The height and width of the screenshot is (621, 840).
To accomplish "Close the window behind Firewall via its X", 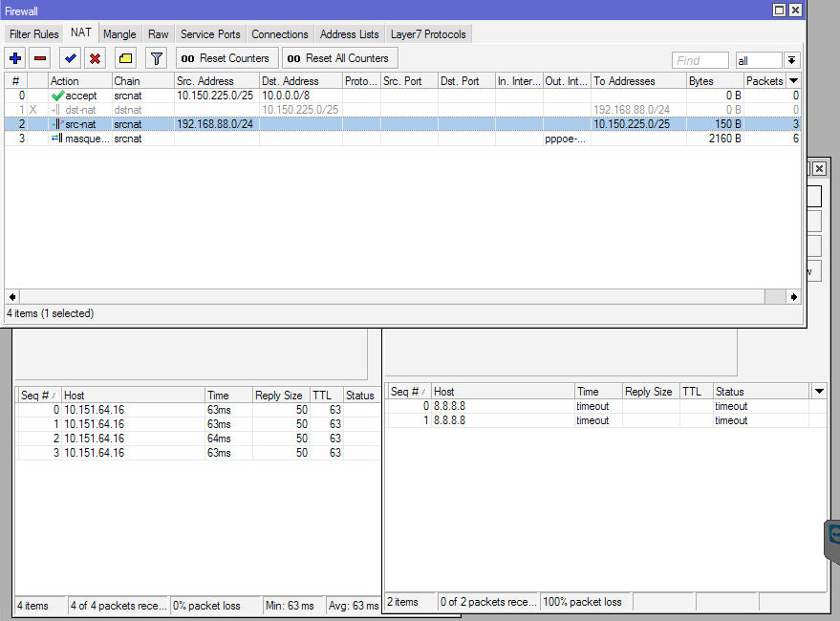I will click(819, 169).
